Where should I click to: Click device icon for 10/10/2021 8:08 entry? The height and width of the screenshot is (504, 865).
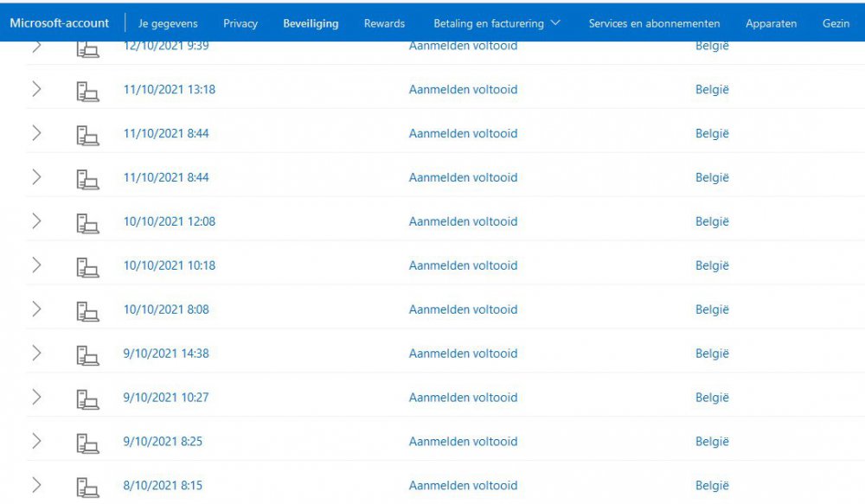(86, 310)
